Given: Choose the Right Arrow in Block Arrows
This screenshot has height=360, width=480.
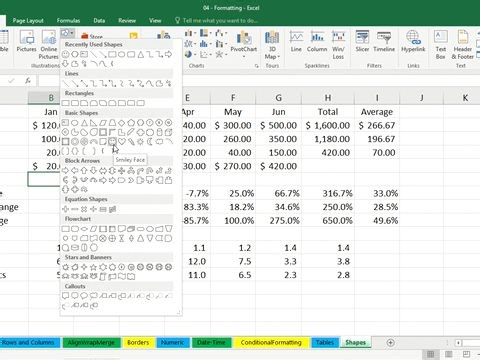Looking at the screenshot, I should (x=65, y=171).
